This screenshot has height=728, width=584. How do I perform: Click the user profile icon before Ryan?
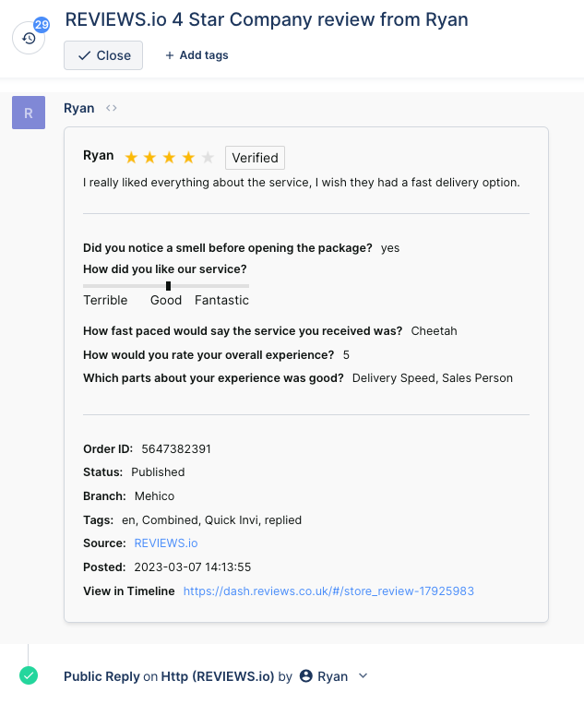click(306, 676)
